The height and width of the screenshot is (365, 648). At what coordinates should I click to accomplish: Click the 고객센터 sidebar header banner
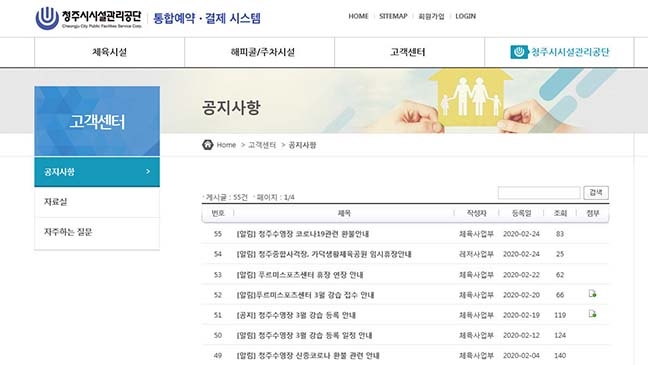[97, 121]
